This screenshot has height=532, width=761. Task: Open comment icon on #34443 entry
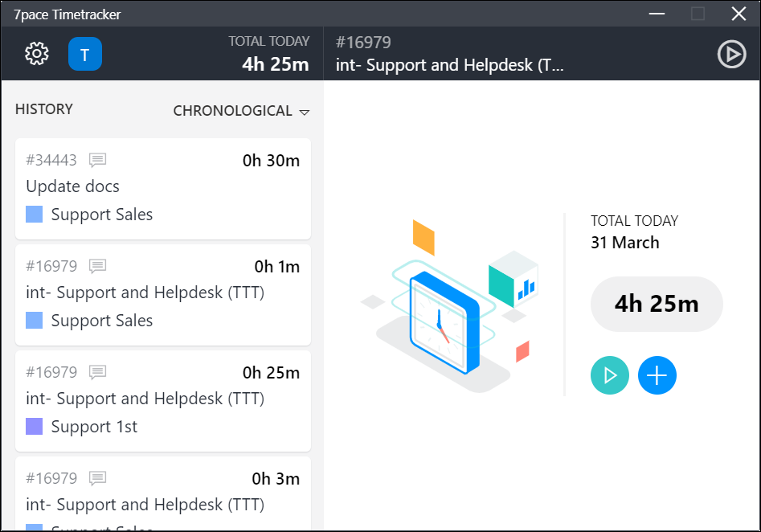point(97,160)
